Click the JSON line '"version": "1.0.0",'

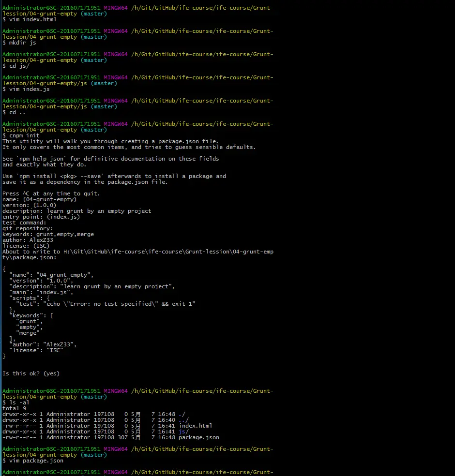[x=41, y=281]
